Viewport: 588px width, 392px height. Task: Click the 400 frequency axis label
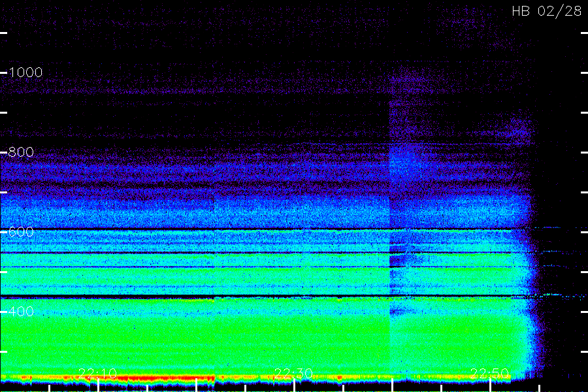(x=21, y=312)
